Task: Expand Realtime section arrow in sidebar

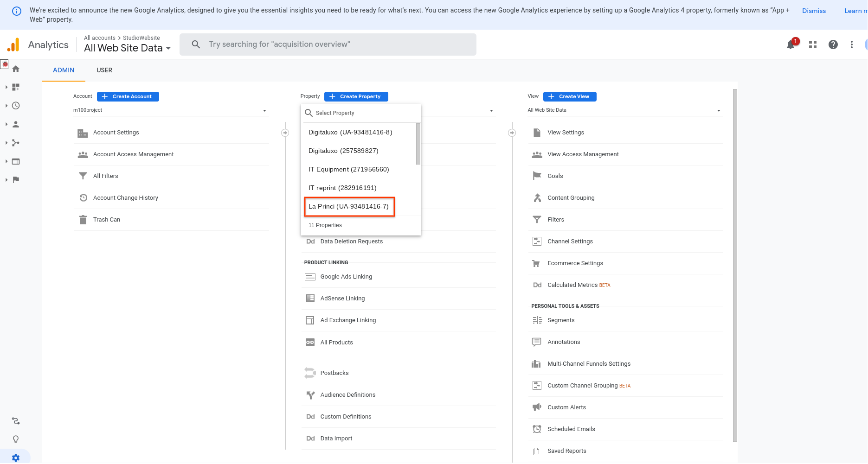Action: [6, 106]
